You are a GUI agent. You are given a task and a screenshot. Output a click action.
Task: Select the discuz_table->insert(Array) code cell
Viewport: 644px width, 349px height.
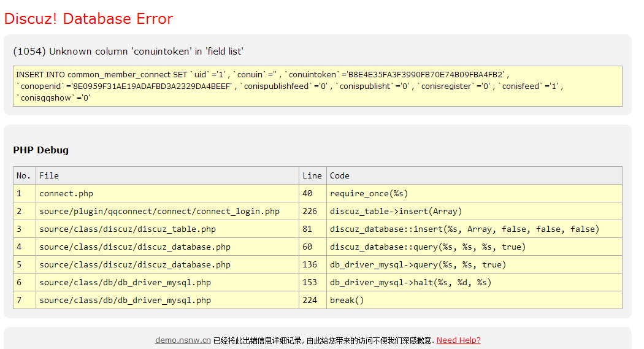pos(474,211)
